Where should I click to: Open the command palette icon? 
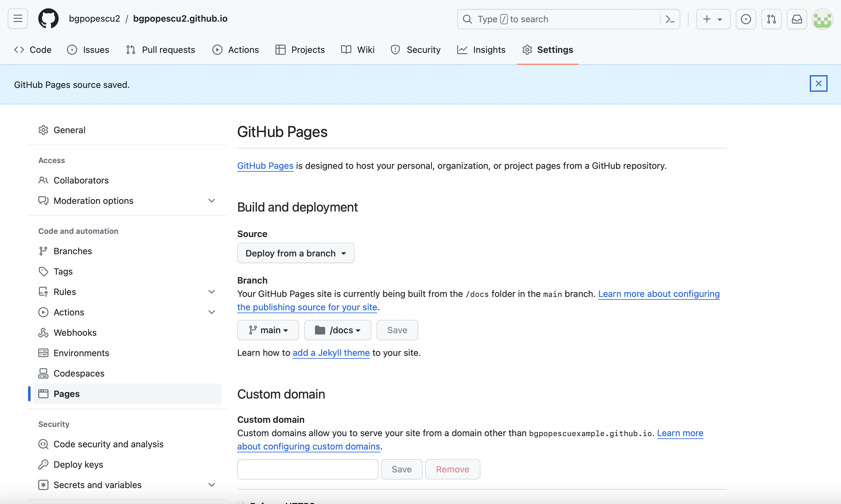click(x=670, y=19)
